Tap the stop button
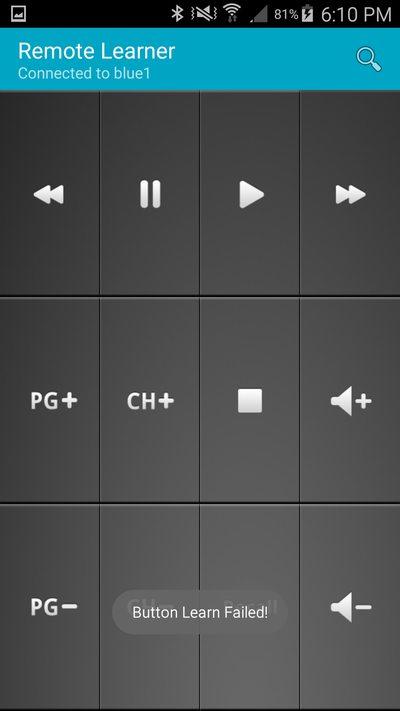400x711 pixels. (250, 400)
